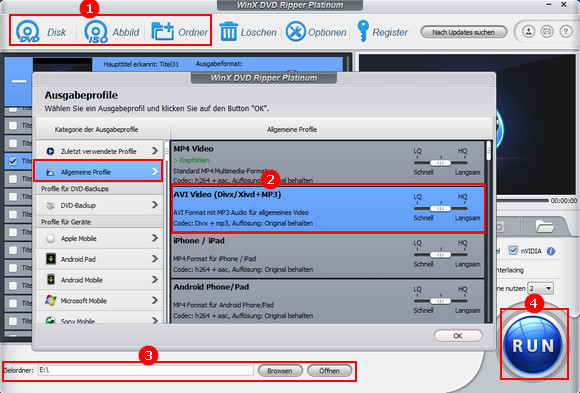
Task: Click the nVIDIA info icon
Action: [551, 251]
